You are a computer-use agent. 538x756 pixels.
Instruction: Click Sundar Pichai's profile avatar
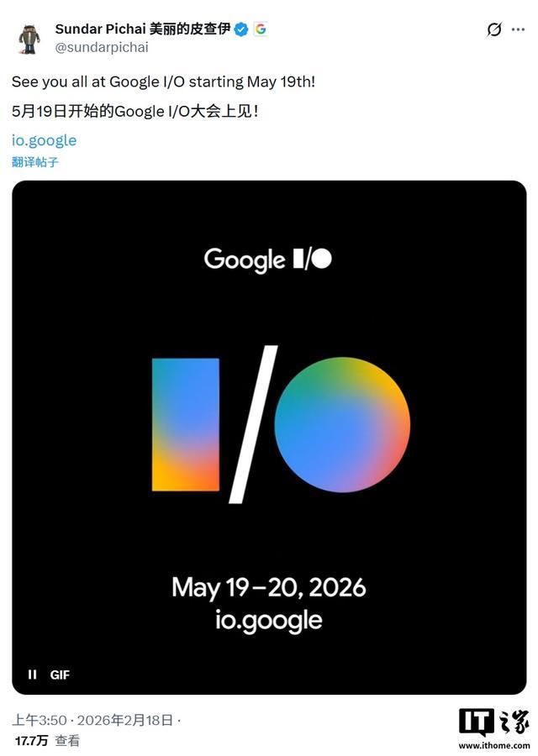tap(29, 38)
